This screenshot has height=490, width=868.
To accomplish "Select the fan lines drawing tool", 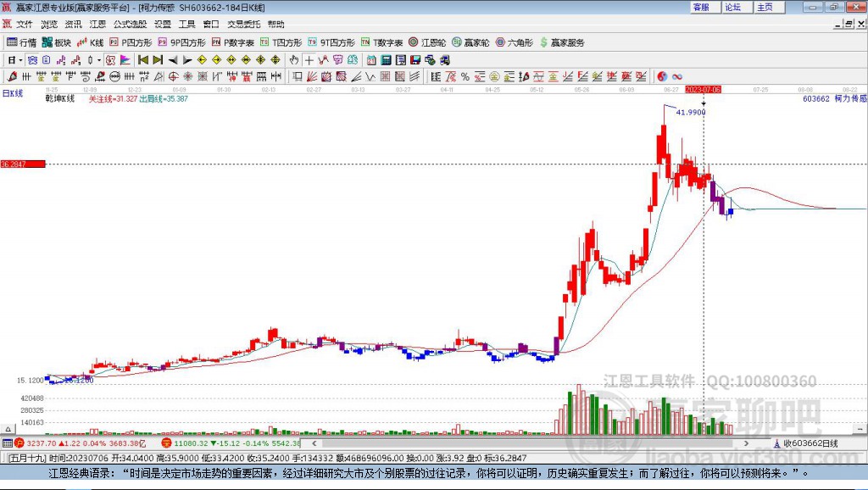I will (312, 77).
